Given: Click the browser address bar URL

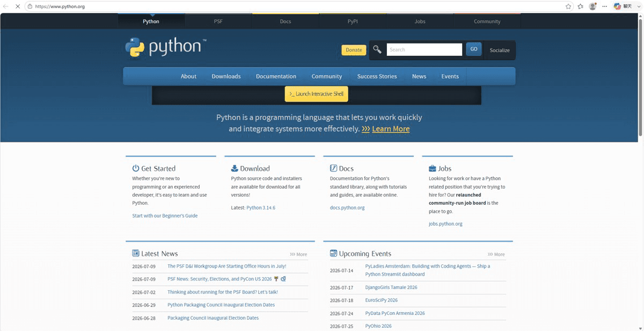Looking at the screenshot, I should point(60,6).
